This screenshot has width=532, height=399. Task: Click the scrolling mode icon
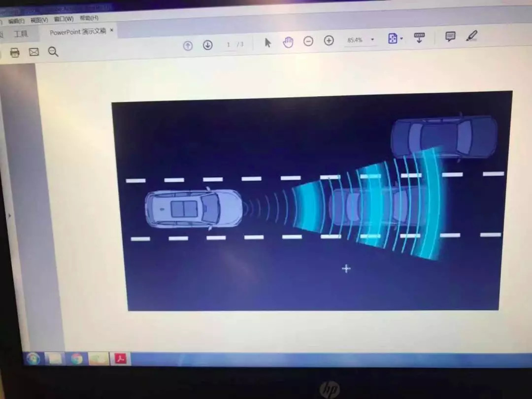tap(419, 37)
